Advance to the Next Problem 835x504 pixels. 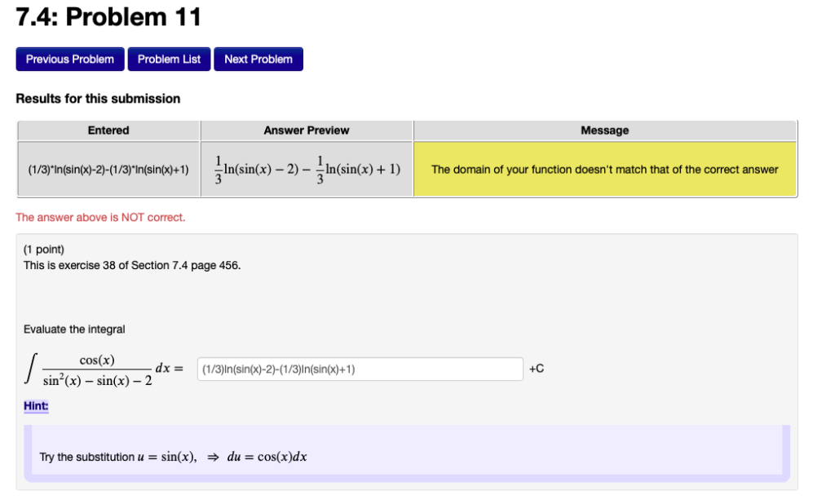pos(258,59)
